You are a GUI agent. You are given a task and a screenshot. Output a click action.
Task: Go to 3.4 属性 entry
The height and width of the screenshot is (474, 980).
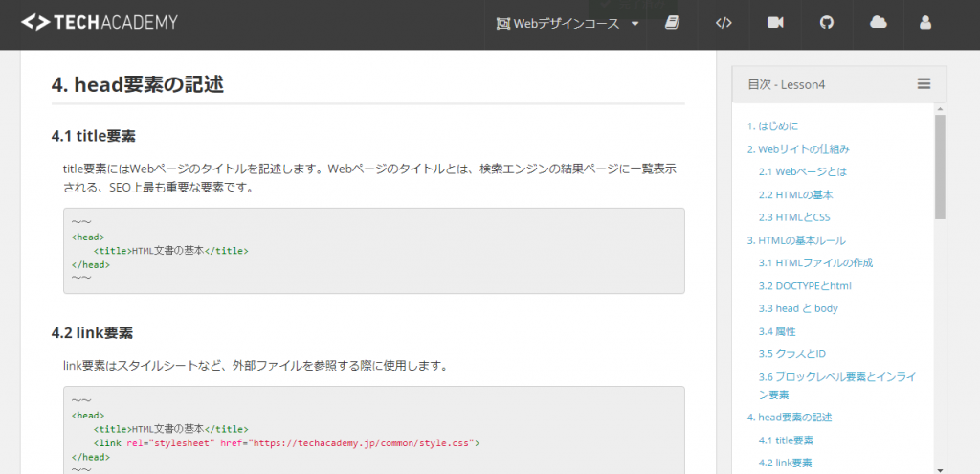pos(777,331)
